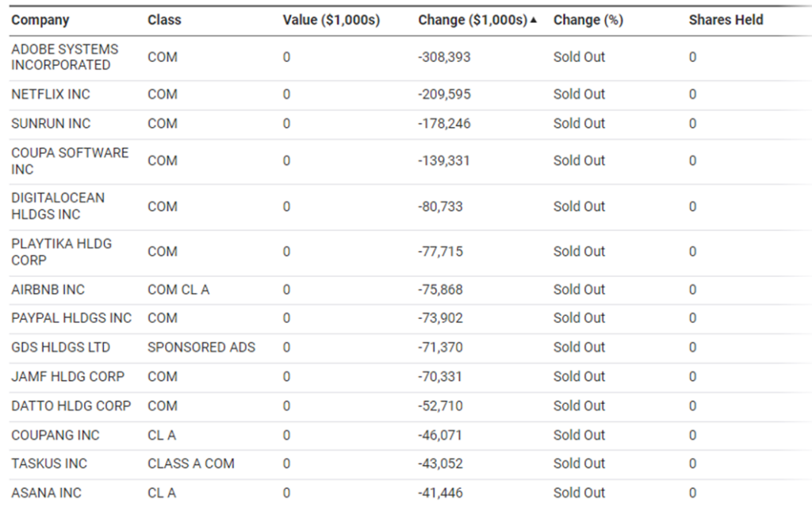This screenshot has width=812, height=508.
Task: Click the -77,715 change value
Action: click(x=440, y=252)
